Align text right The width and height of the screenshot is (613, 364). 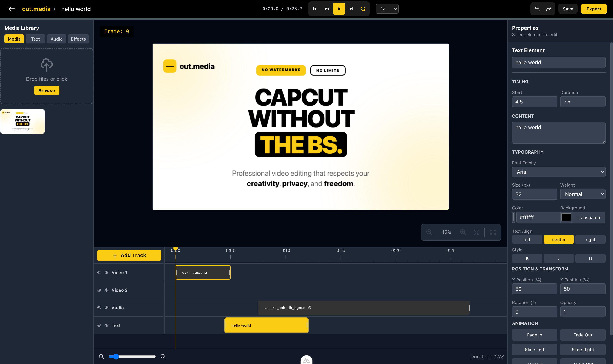pos(590,239)
